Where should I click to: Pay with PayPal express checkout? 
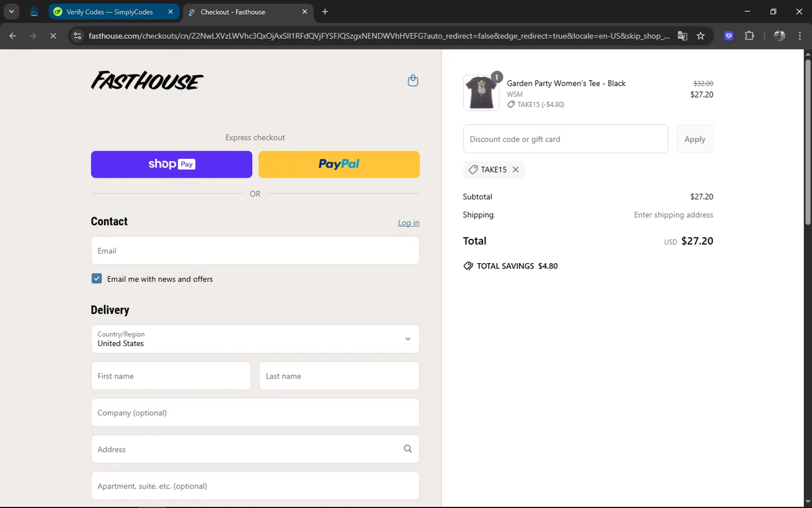click(339, 164)
